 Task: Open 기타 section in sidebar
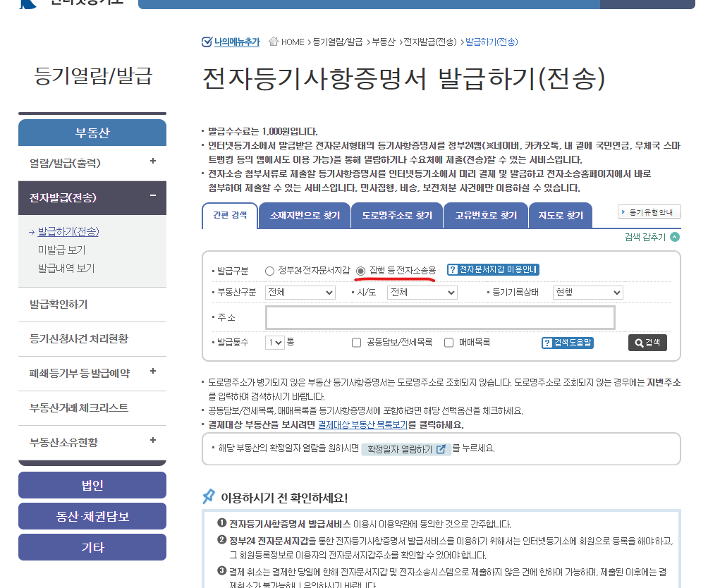[92, 547]
